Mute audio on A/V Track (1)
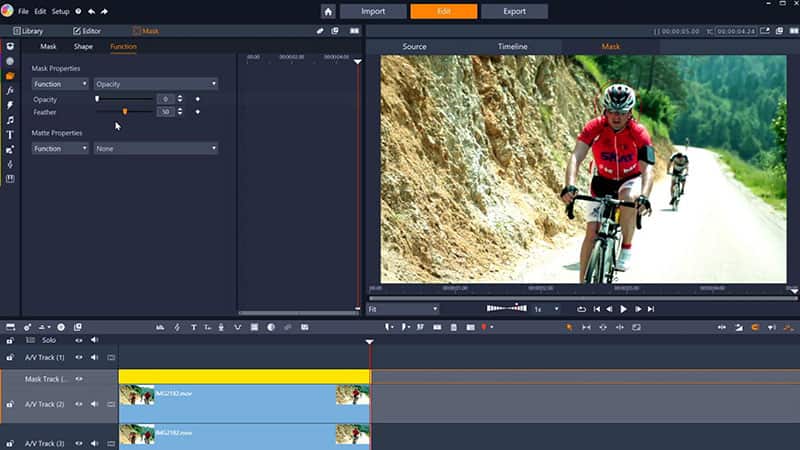This screenshot has height=450, width=800. point(94,357)
